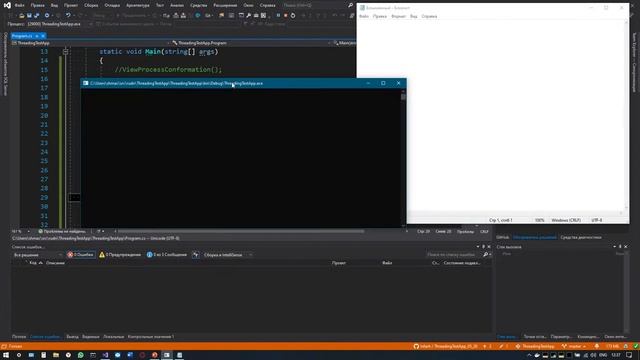This screenshot has width=640, height=360.
Task: Open the editor zoom level dropdown
Action: coord(20,231)
